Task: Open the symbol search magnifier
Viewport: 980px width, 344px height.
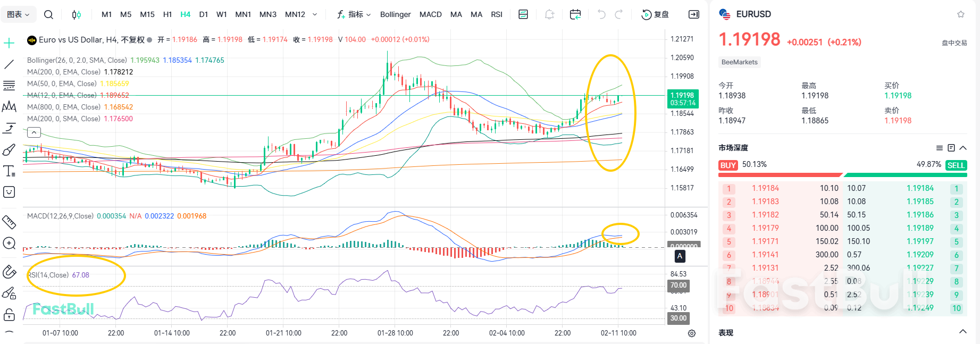Action: click(x=48, y=14)
